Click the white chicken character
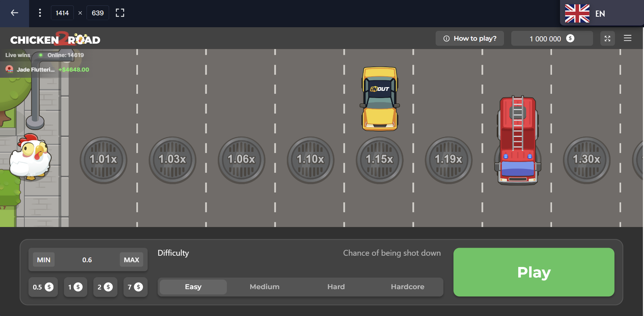This screenshot has width=644, height=316. coord(30,157)
